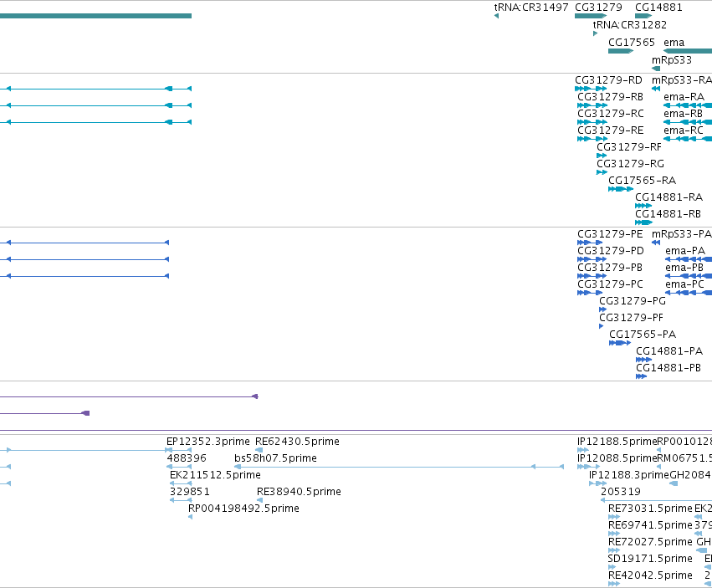Click the RE42042.5prime EST label
Screen dimensions: 712x588
(650, 575)
